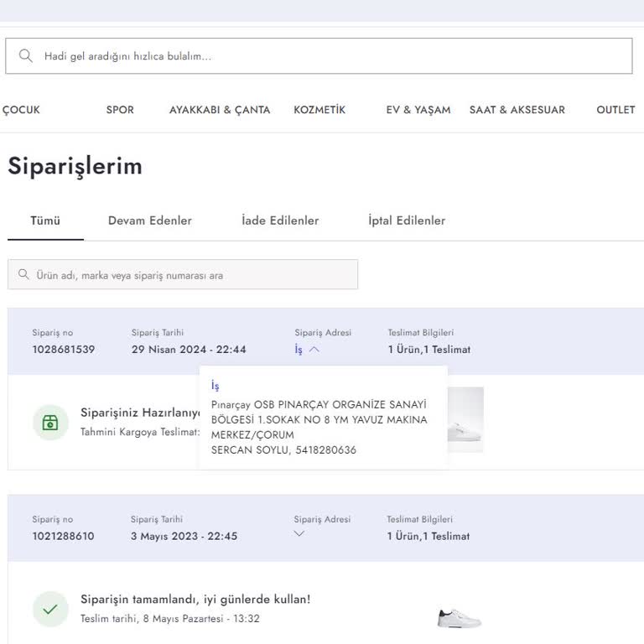Switch to Devam Edenler tab

150,221
